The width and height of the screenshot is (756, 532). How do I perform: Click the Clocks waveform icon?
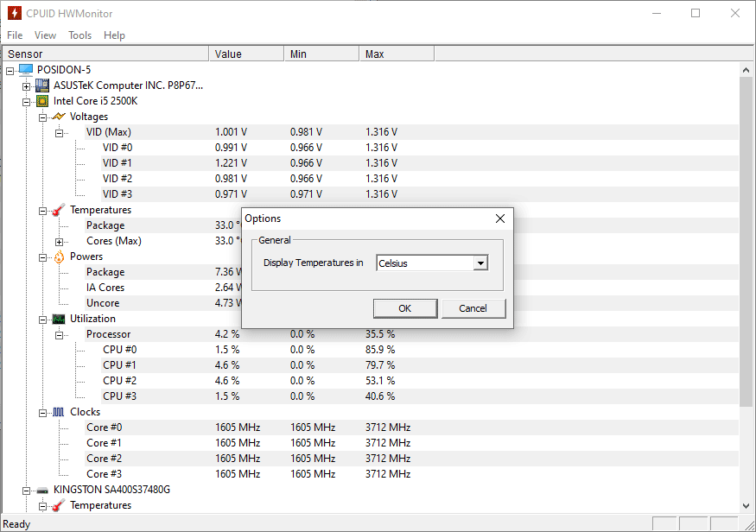[59, 412]
